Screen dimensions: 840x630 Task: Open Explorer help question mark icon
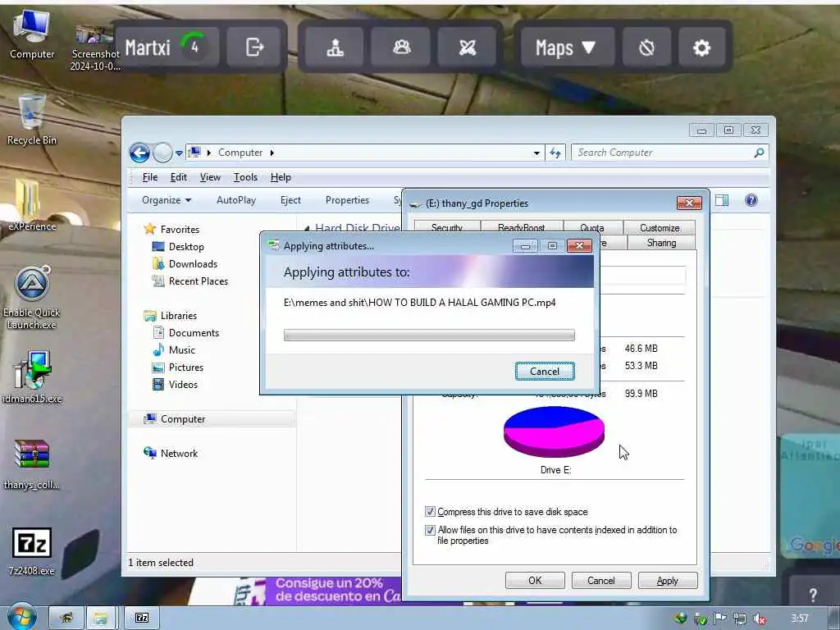point(751,200)
